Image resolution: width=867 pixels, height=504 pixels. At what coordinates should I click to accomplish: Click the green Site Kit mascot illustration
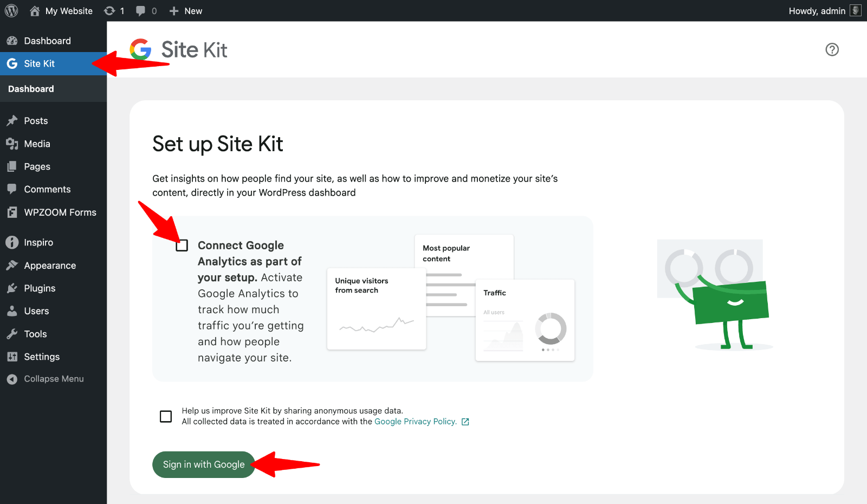pos(715,295)
